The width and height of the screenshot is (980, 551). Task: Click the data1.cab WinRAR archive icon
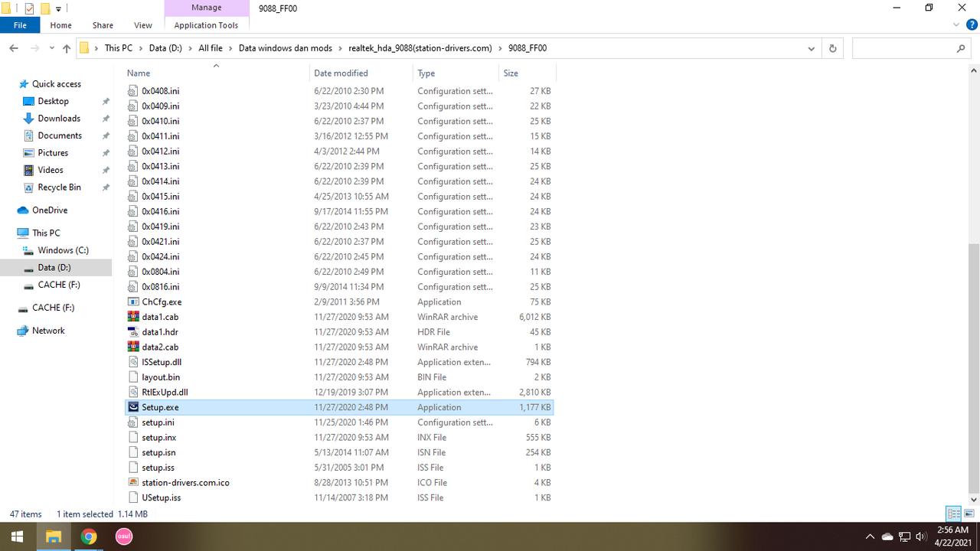(x=133, y=317)
